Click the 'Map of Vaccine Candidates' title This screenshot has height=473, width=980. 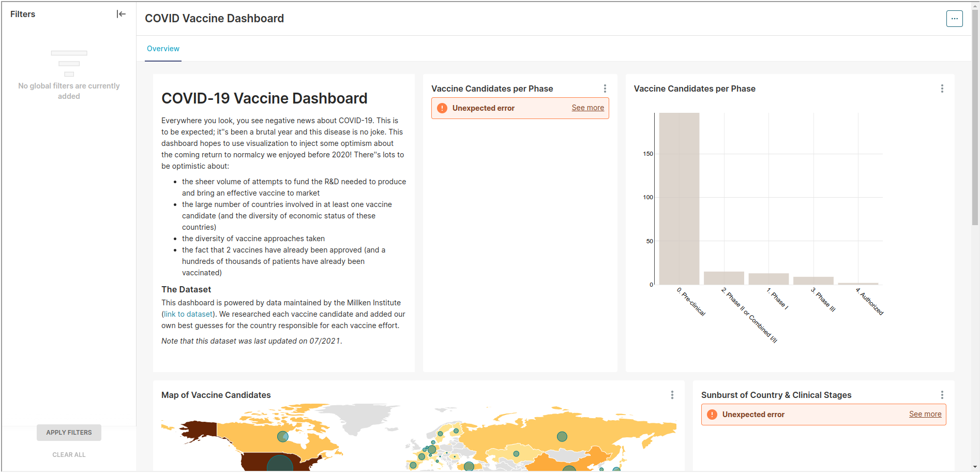click(x=216, y=395)
